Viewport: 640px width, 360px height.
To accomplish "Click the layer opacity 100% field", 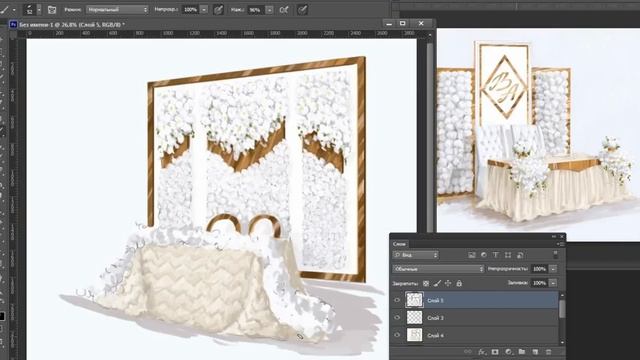I will [540, 269].
